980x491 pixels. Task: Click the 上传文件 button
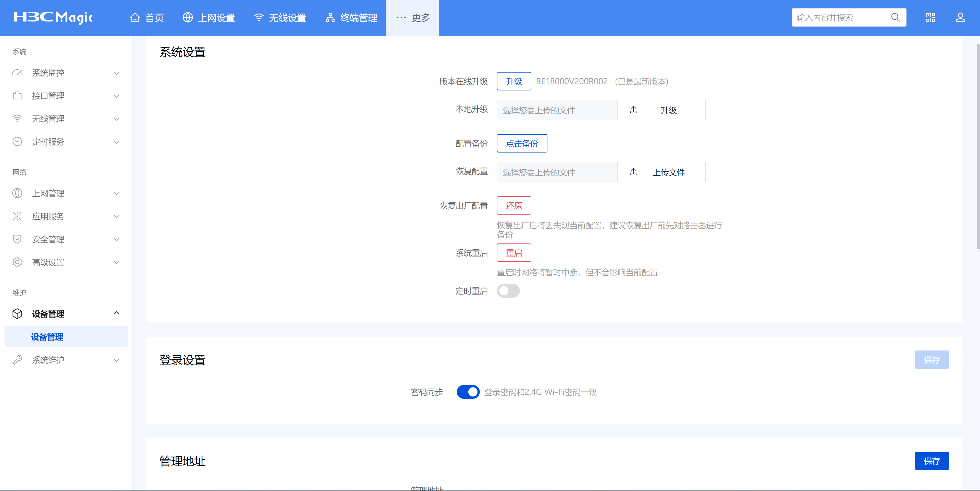661,172
